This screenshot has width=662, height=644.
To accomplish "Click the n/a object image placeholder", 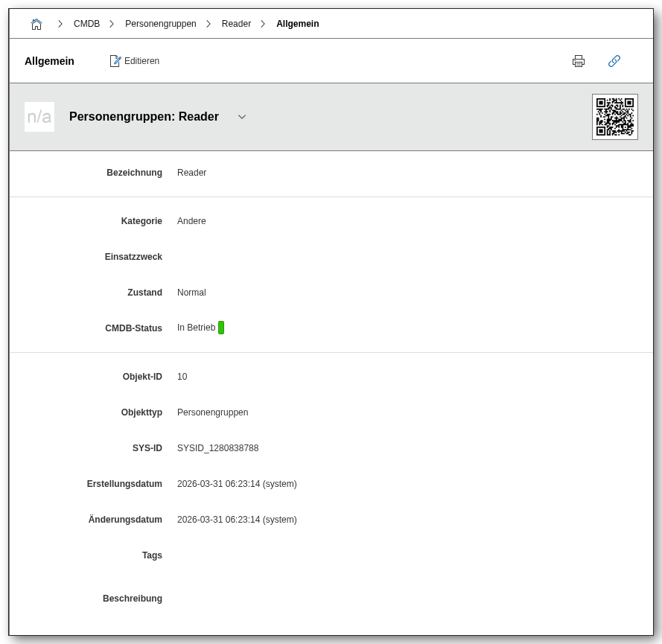I will click(39, 117).
